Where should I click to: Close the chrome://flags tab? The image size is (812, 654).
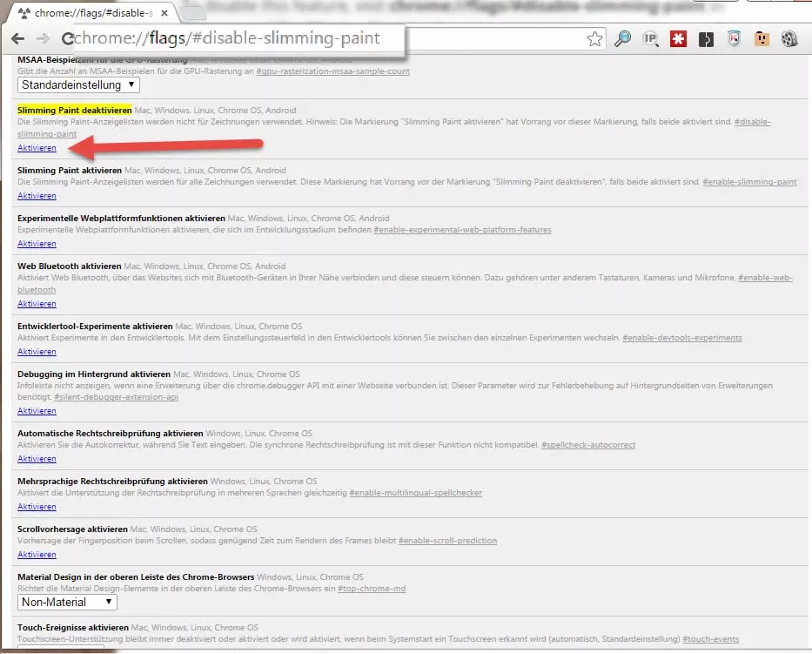click(x=164, y=13)
